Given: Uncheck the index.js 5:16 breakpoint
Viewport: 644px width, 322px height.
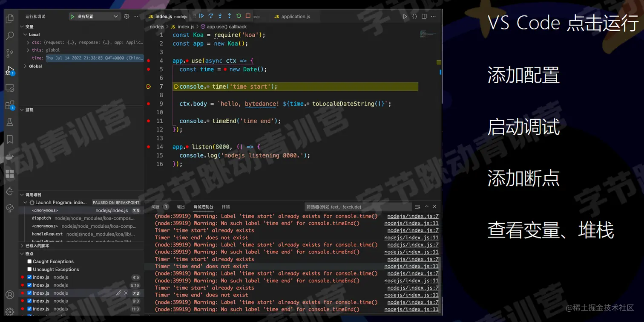Looking at the screenshot, I should pos(29,285).
